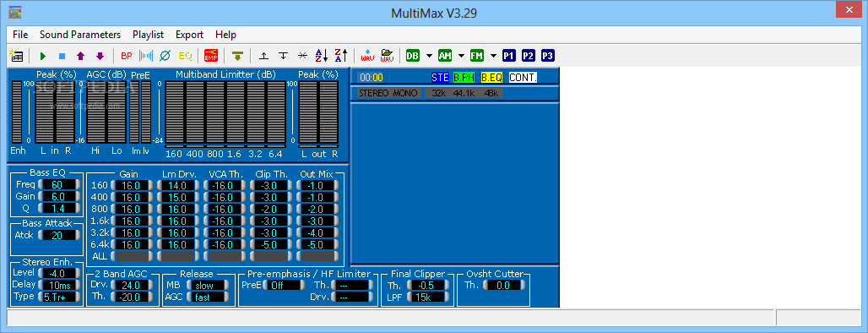Change the Release AGC value fast

(209, 298)
